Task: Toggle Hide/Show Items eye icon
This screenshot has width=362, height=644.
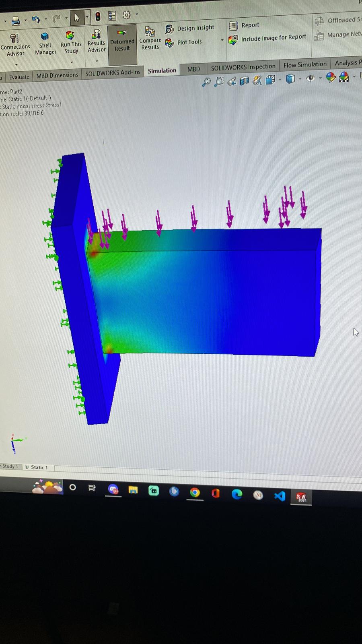Action: click(310, 78)
